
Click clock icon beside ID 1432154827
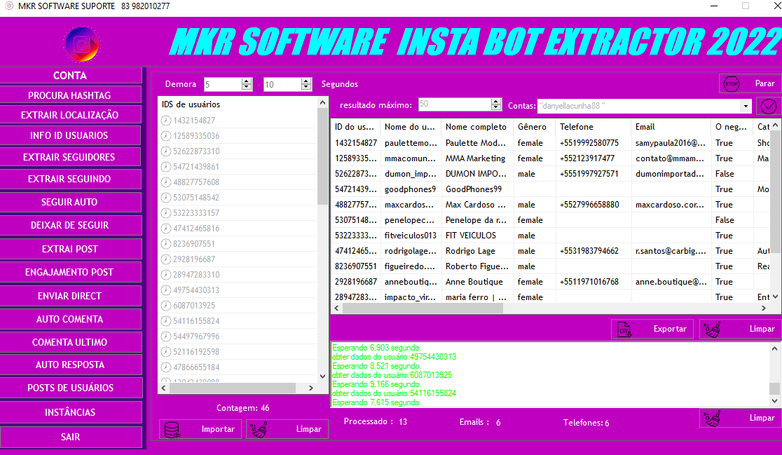166,120
